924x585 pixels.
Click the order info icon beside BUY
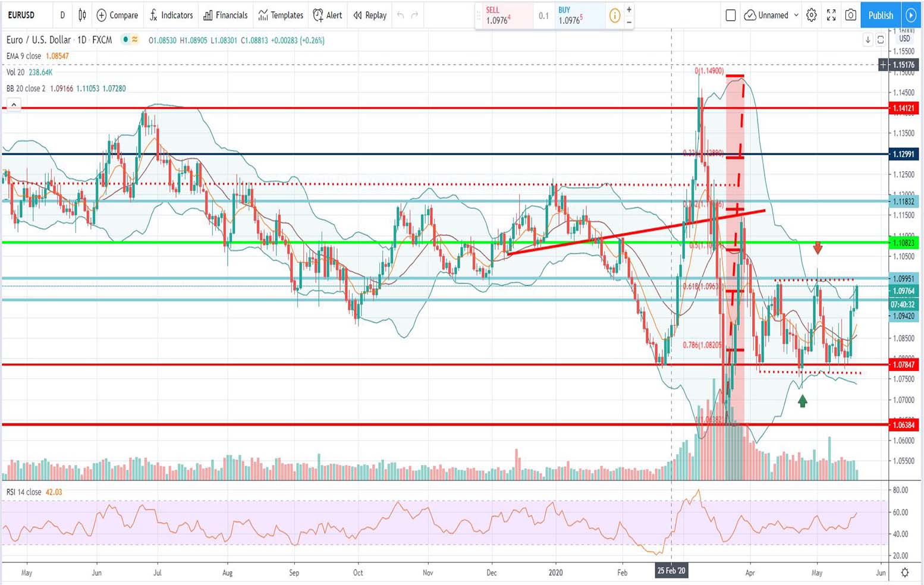point(614,15)
